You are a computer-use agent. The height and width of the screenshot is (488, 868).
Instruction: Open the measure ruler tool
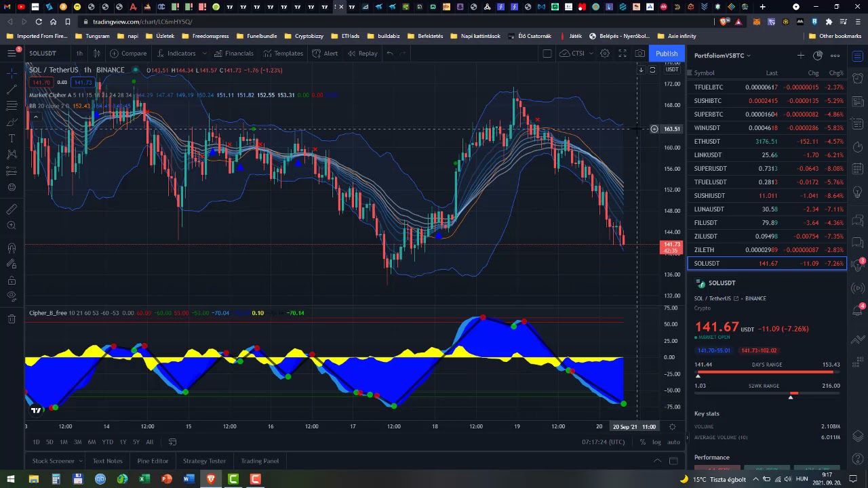pos(12,209)
